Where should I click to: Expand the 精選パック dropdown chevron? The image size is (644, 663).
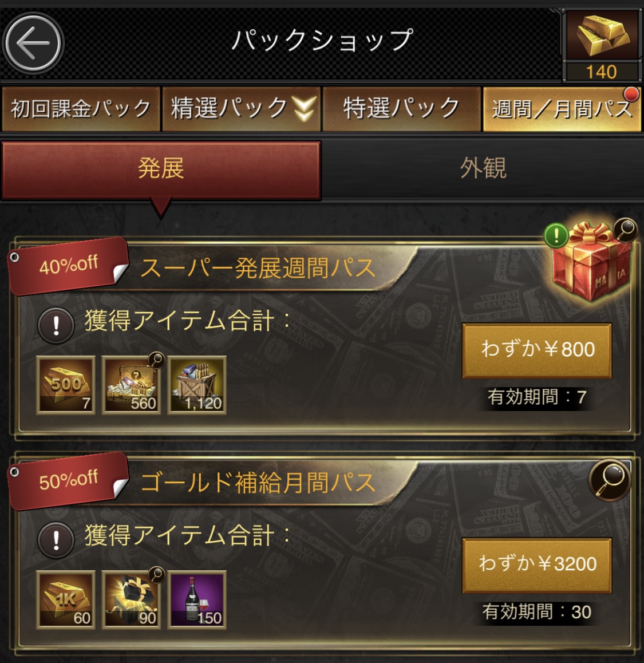tap(305, 109)
